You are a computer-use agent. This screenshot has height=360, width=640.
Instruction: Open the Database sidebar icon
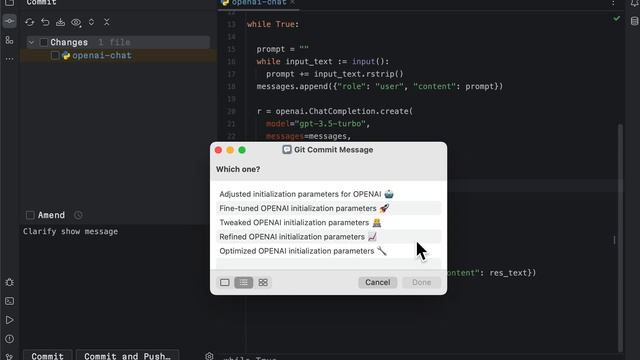[634, 21]
